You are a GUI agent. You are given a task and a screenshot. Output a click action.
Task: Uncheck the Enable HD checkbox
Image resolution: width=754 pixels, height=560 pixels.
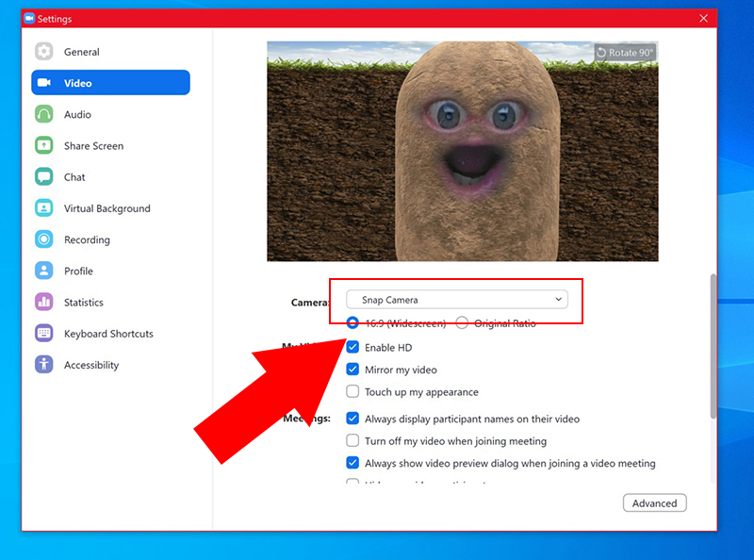point(352,347)
